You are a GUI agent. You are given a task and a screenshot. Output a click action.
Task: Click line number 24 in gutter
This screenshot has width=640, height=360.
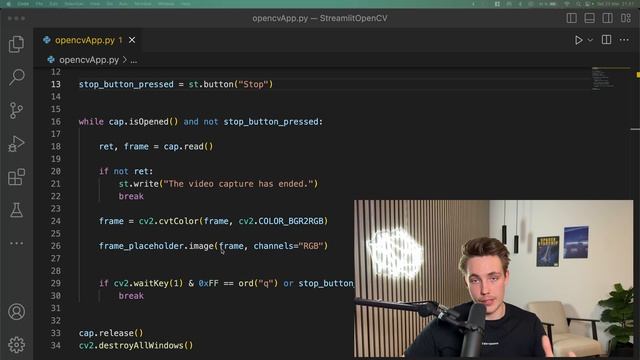tap(56, 221)
